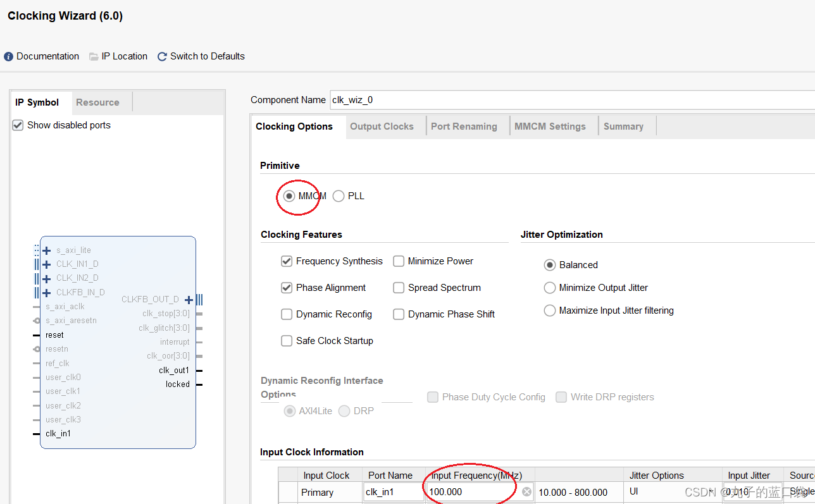
Task: Uncheck Phase Alignment
Action: pyautogui.click(x=287, y=288)
